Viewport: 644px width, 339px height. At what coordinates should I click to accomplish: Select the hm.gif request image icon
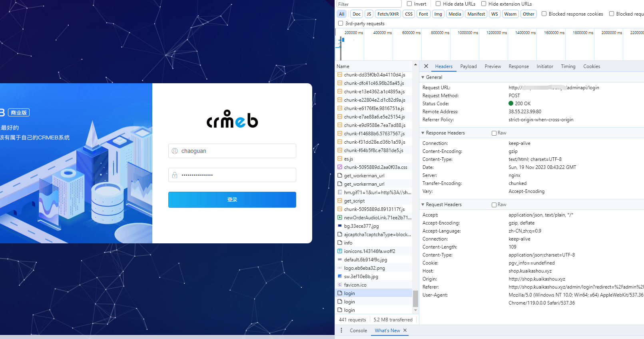340,192
